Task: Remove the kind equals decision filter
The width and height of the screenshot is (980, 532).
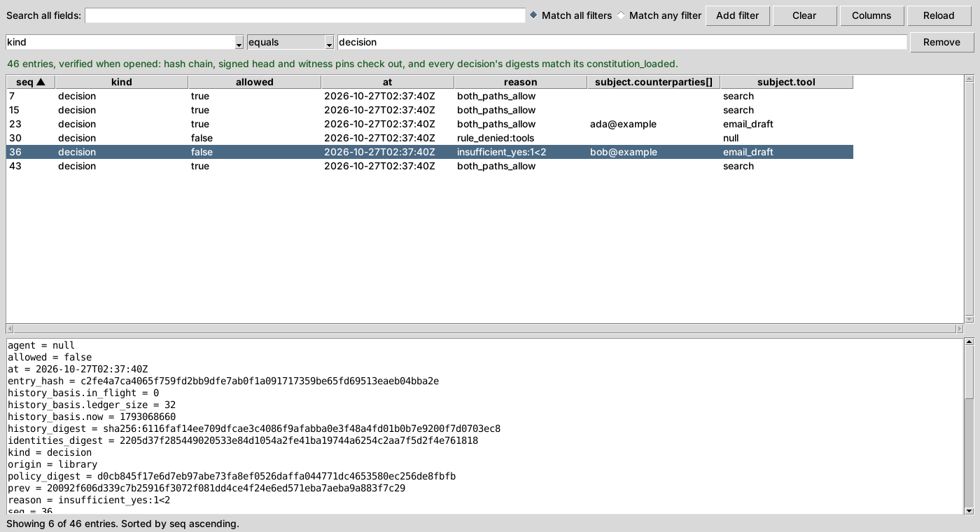Action: click(941, 42)
